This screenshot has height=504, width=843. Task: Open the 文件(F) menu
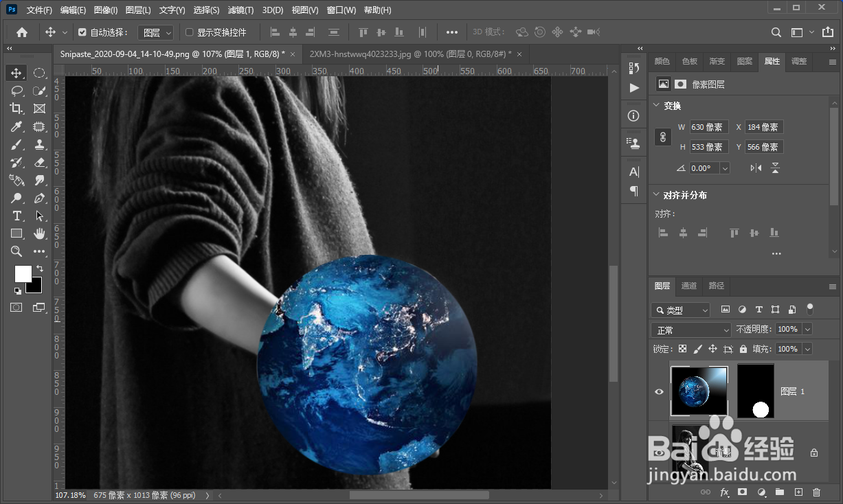click(x=39, y=10)
